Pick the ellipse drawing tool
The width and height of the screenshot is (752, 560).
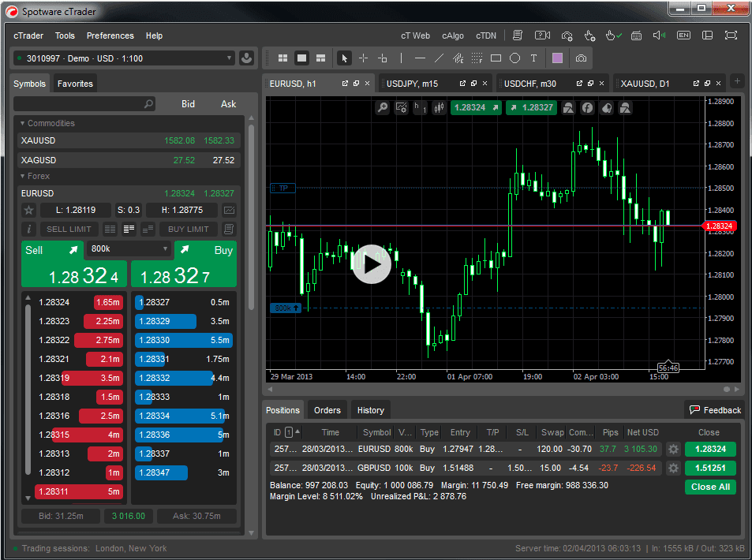coord(514,58)
